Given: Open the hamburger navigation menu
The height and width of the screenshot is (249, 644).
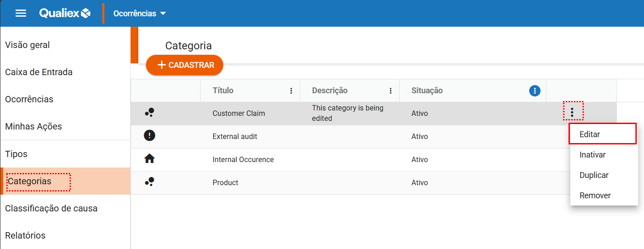Looking at the screenshot, I should 21,13.
